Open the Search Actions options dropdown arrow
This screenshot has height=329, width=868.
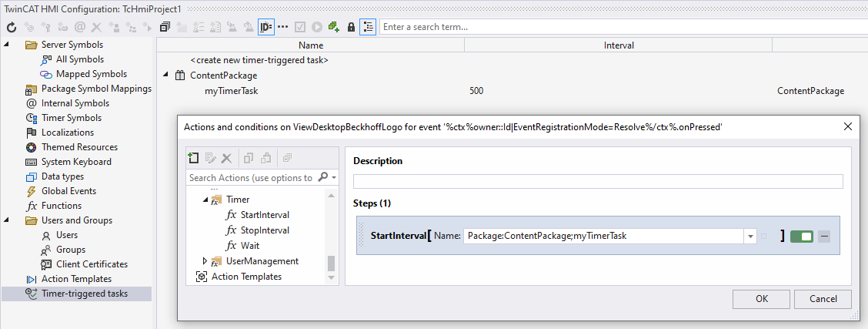334,178
